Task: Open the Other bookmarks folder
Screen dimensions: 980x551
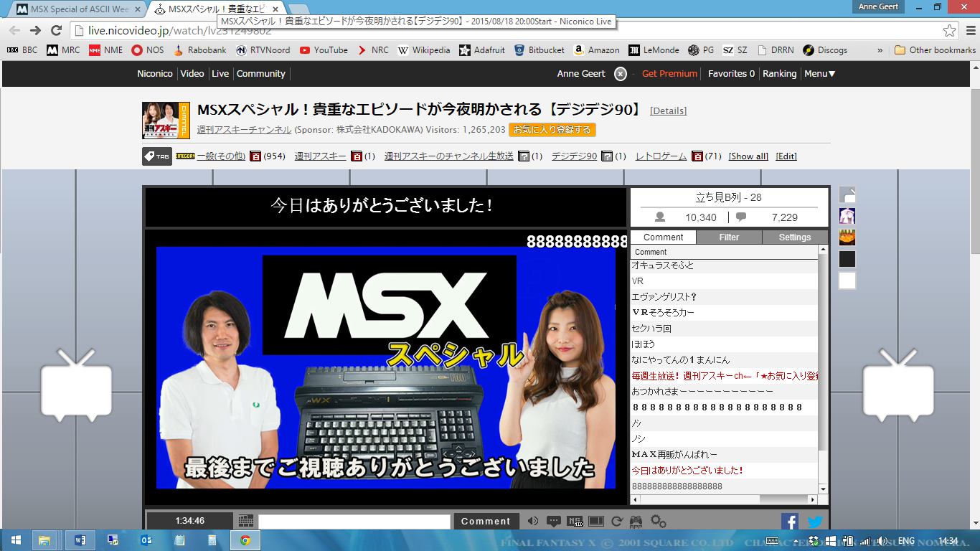Action: pyautogui.click(x=936, y=50)
